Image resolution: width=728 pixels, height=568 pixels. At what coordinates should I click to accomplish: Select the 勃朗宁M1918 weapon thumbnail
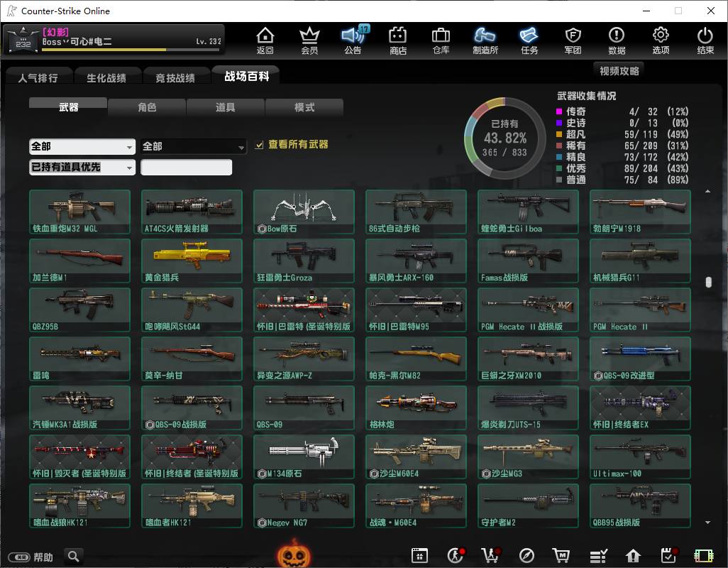(640, 212)
